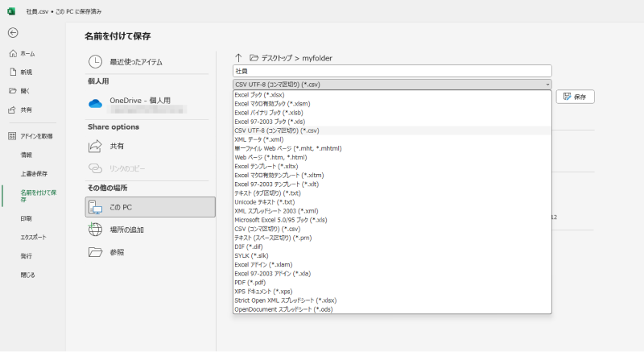Choose Microsoft Excel 5.0/95 ブック
The image size is (644, 352).
coord(392,220)
